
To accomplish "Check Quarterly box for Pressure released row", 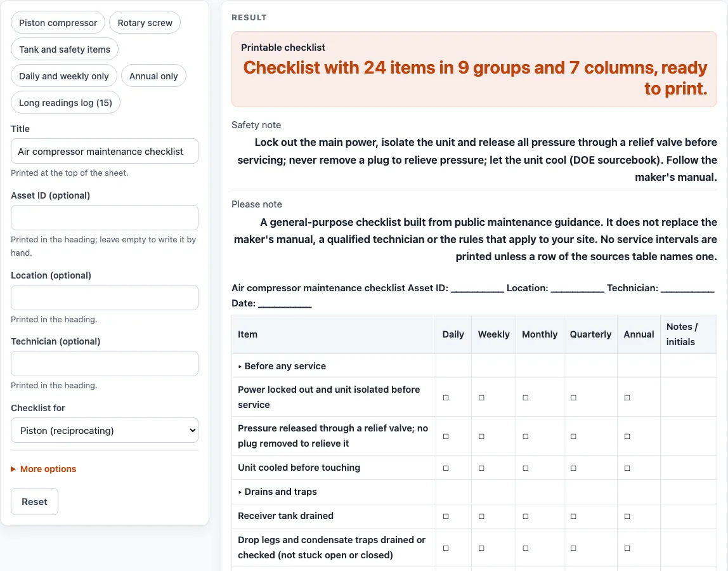I will click(x=573, y=436).
